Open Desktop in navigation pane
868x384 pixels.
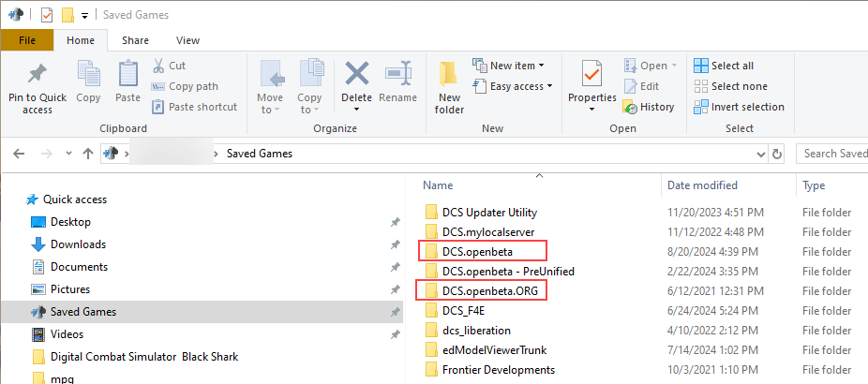pyautogui.click(x=61, y=222)
